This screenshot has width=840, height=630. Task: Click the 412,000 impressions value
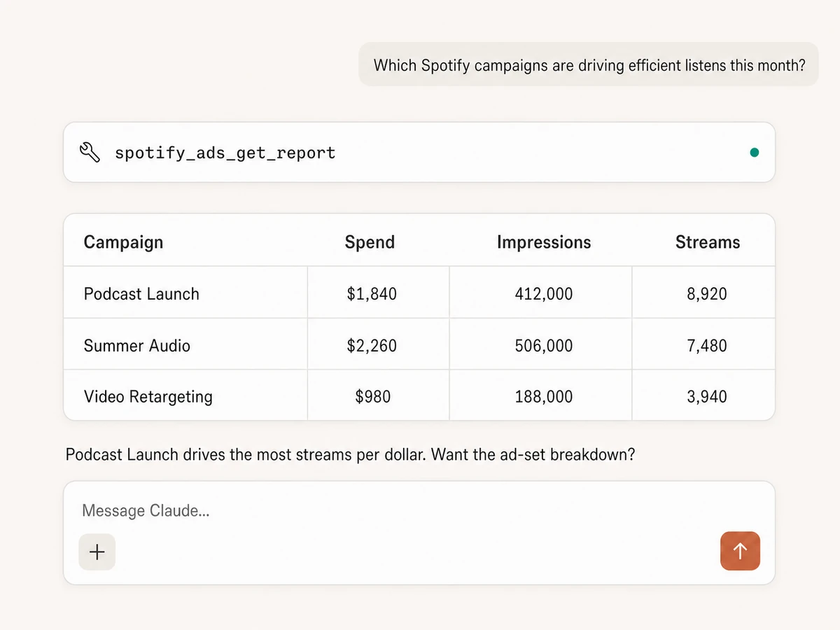[x=544, y=294]
